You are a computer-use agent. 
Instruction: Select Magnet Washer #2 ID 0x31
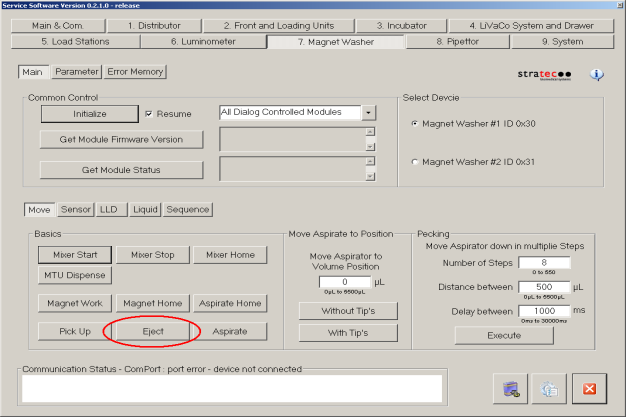point(415,161)
